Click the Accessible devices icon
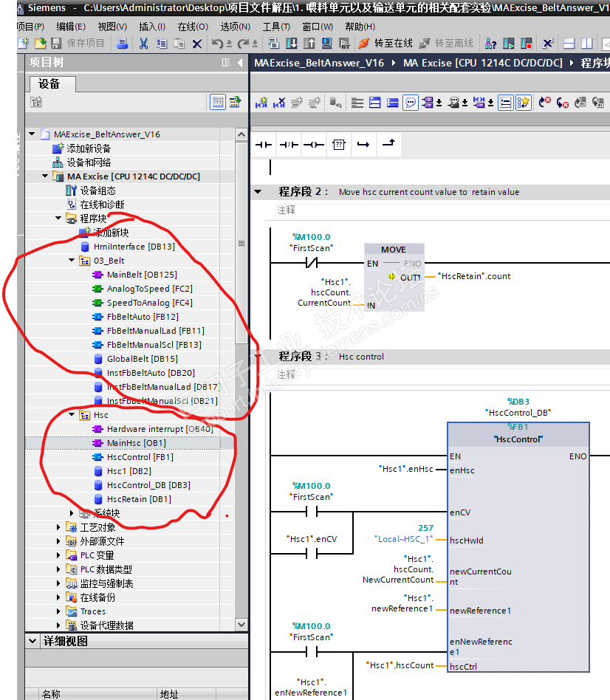Screen dimensions: 610x700 click(490, 44)
